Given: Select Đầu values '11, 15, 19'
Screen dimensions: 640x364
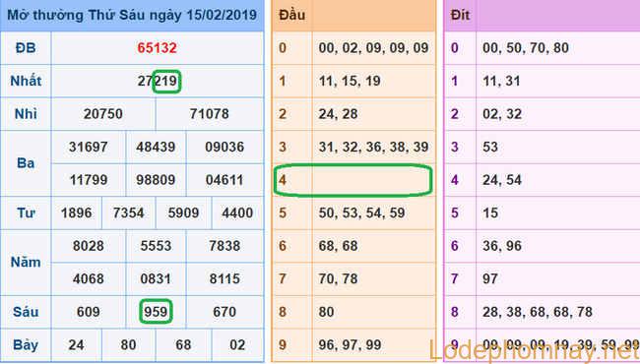Looking at the screenshot, I should pos(350,81).
